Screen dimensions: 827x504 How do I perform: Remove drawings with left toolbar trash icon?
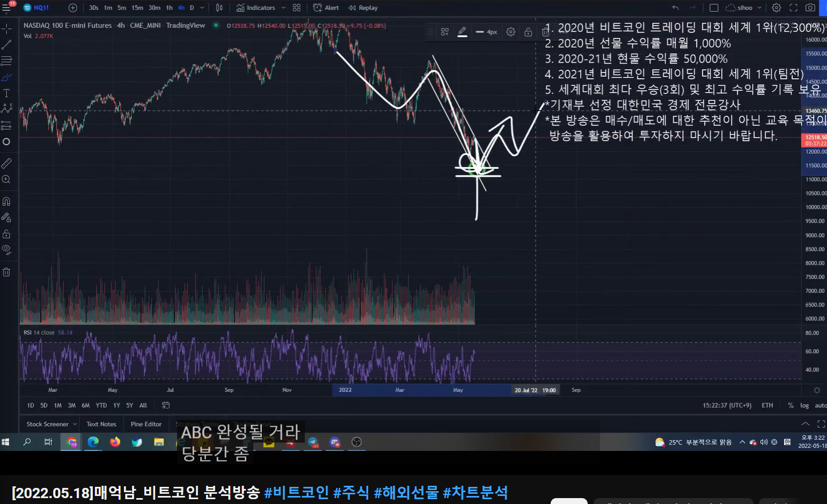[x=6, y=272]
